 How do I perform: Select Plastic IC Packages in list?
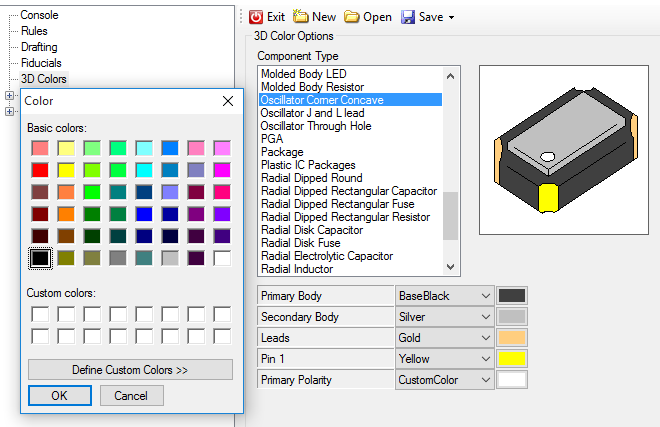point(307,165)
